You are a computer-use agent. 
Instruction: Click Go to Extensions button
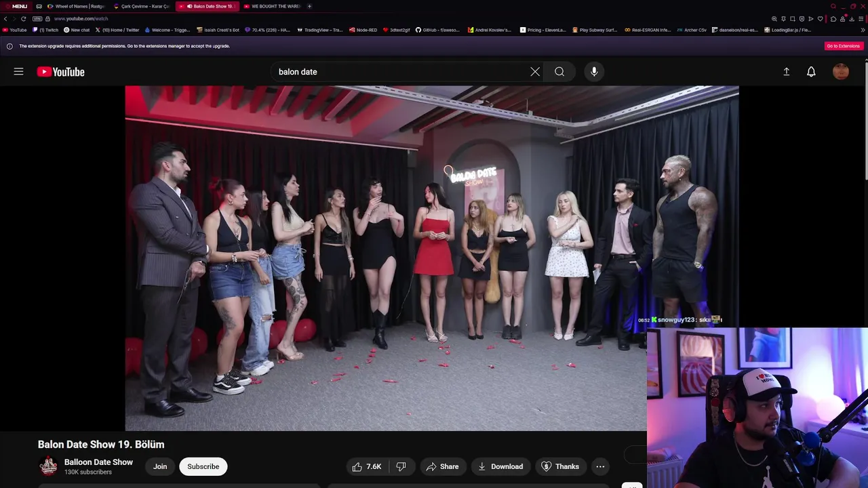point(844,46)
